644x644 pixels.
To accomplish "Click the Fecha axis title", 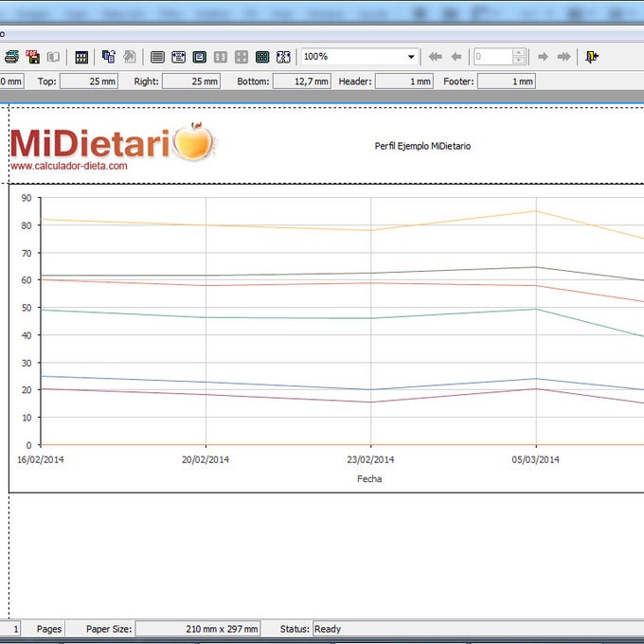I will click(369, 479).
